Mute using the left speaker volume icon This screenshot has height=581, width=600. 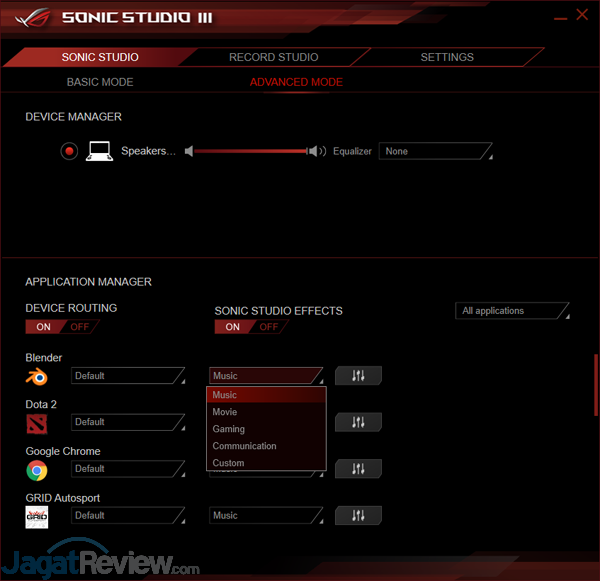coord(189,151)
